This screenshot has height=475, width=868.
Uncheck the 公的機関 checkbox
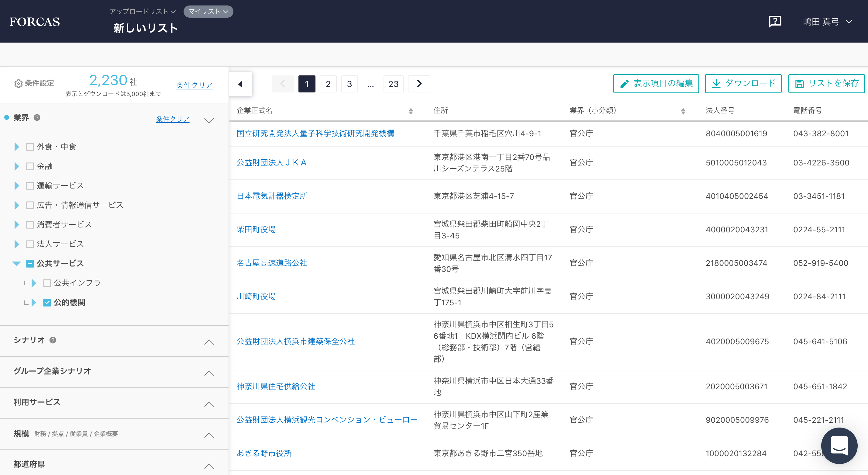point(46,302)
